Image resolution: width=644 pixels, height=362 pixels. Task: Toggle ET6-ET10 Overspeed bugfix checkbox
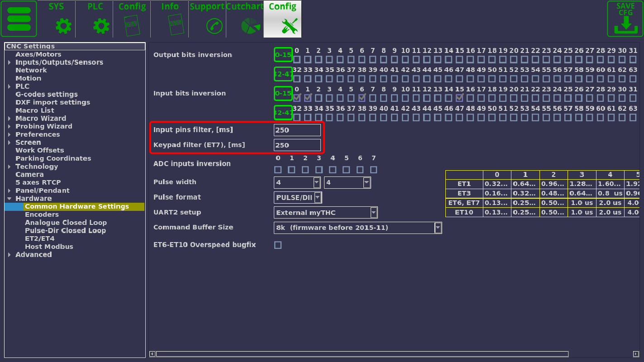pos(278,245)
